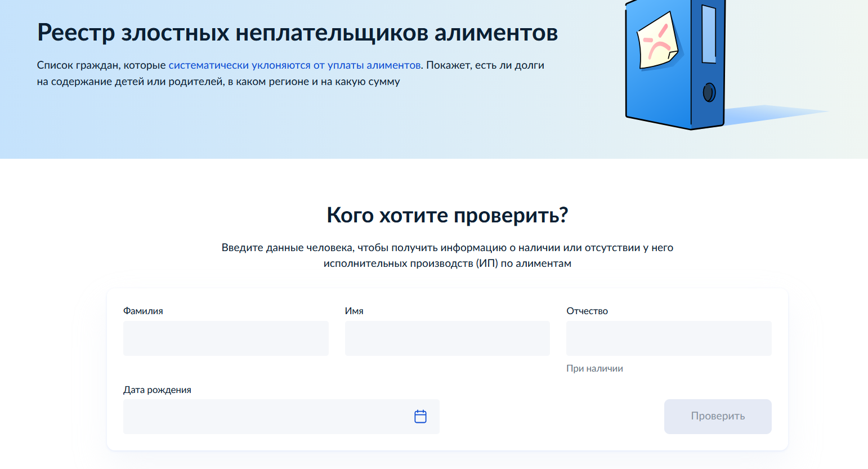The height and width of the screenshot is (469, 868).
Task: Focus the 'Фамилия' input field
Action: [x=226, y=338]
